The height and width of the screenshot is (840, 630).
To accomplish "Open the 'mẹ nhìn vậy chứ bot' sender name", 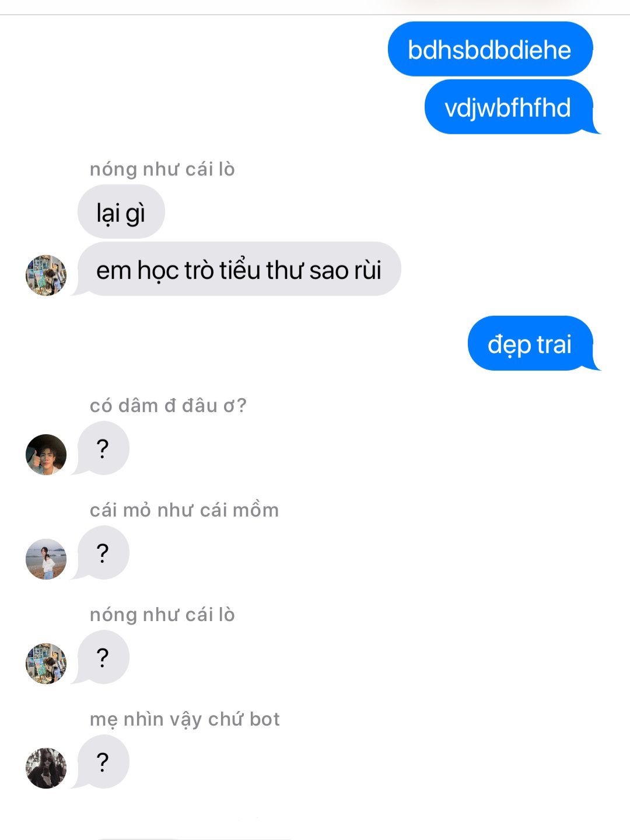I will point(185,719).
